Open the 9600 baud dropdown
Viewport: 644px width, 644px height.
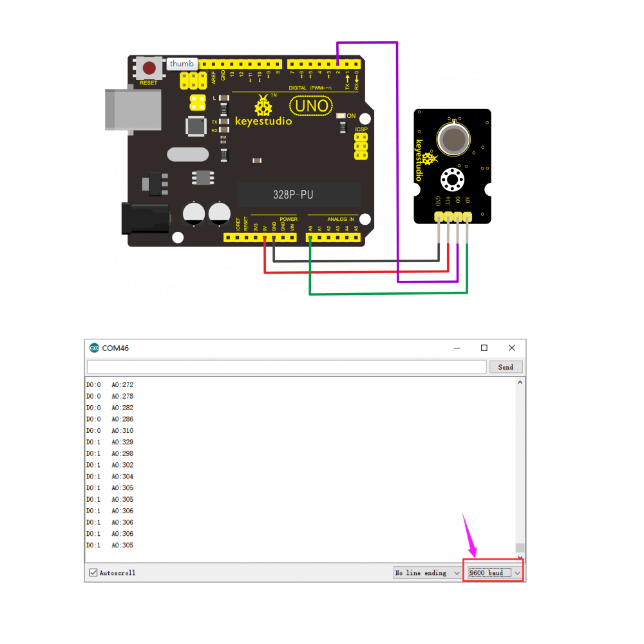pos(495,573)
